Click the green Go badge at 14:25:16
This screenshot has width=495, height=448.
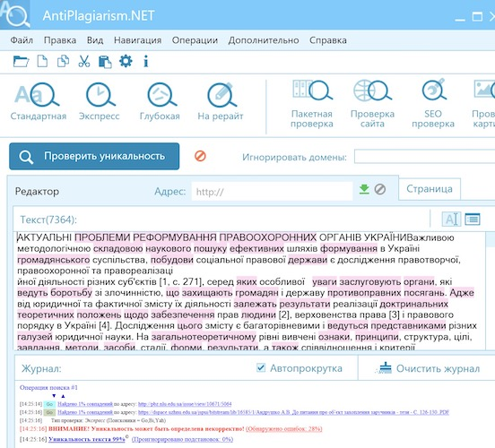click(x=49, y=412)
